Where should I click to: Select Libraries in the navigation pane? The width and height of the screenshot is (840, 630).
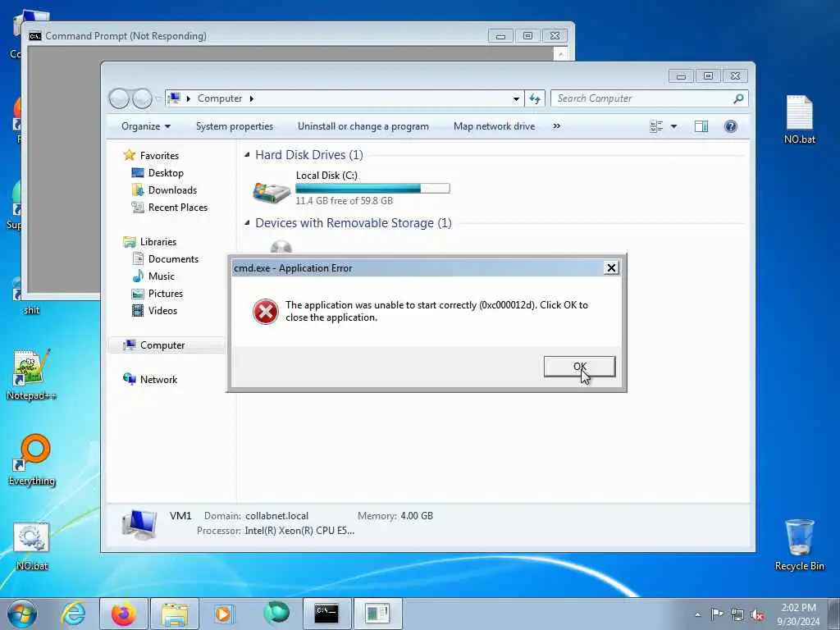point(158,242)
